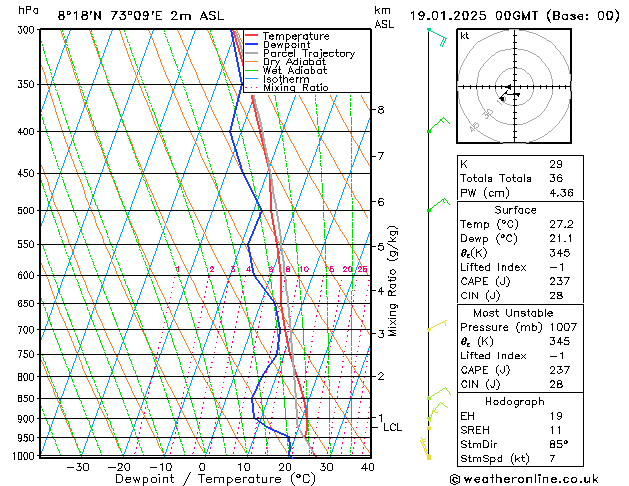Click the 1000 hPa pressure axis label
Screen dimensions: 629x486
pyautogui.click(x=26, y=456)
